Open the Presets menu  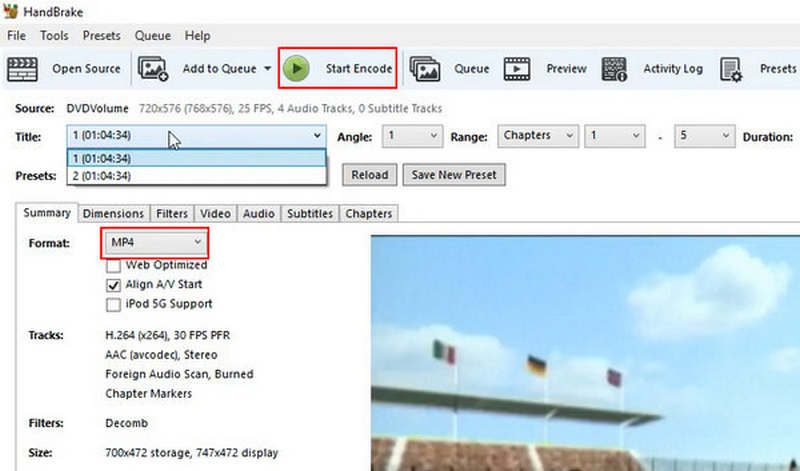tap(102, 36)
